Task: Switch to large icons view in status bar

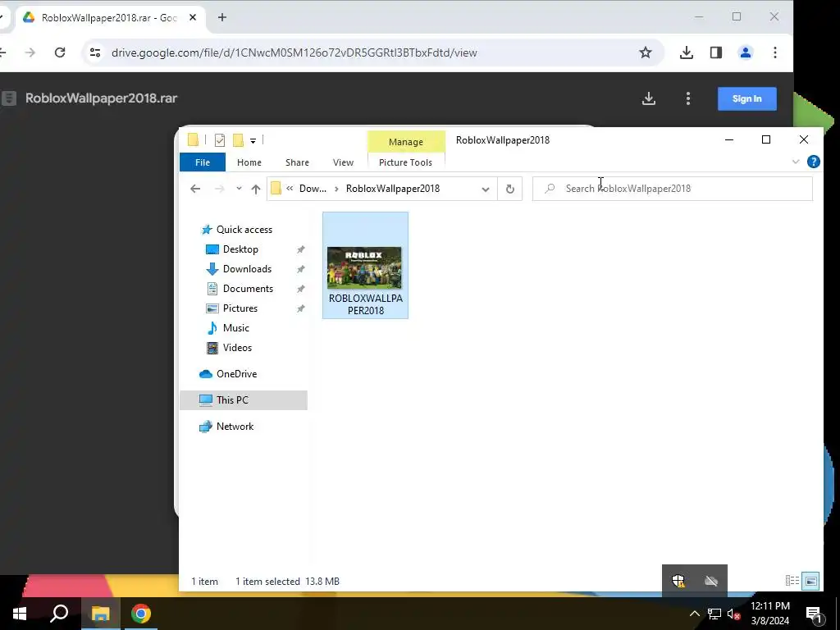Action: tap(811, 581)
